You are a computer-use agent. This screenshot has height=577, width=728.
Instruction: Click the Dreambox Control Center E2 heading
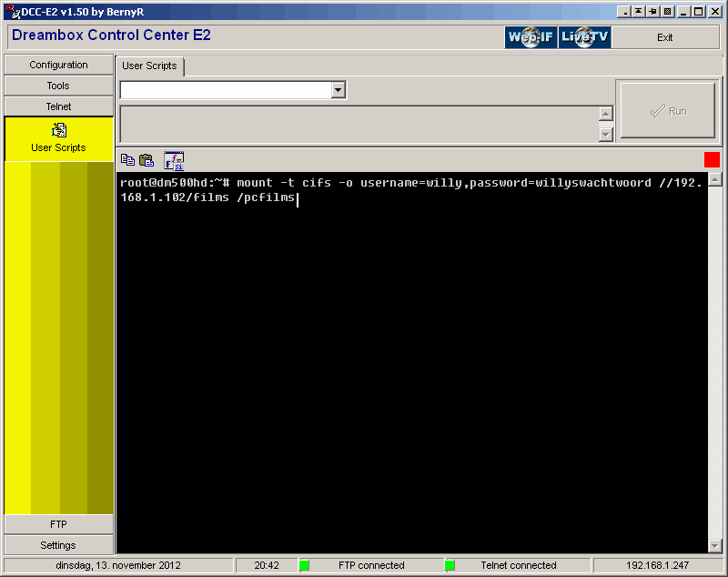111,35
